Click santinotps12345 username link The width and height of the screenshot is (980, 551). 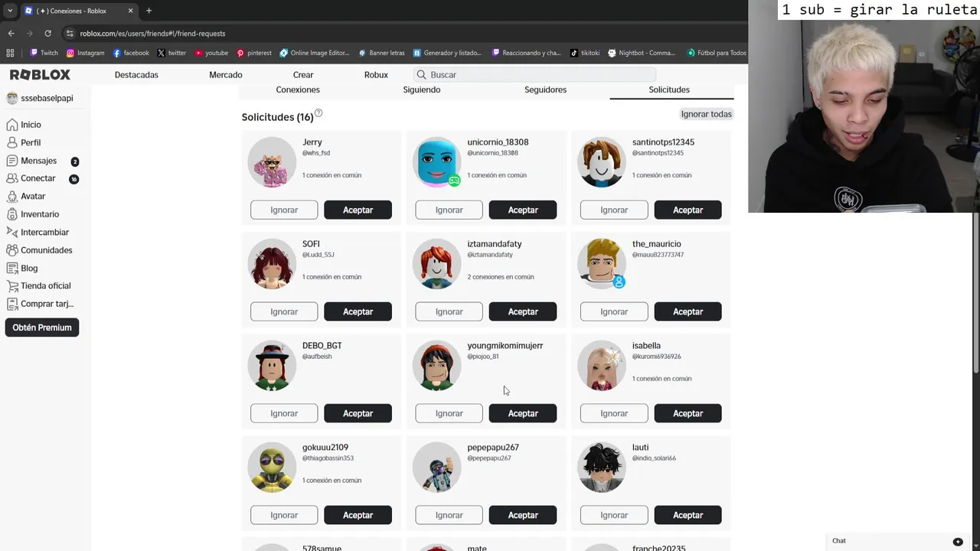coord(663,142)
